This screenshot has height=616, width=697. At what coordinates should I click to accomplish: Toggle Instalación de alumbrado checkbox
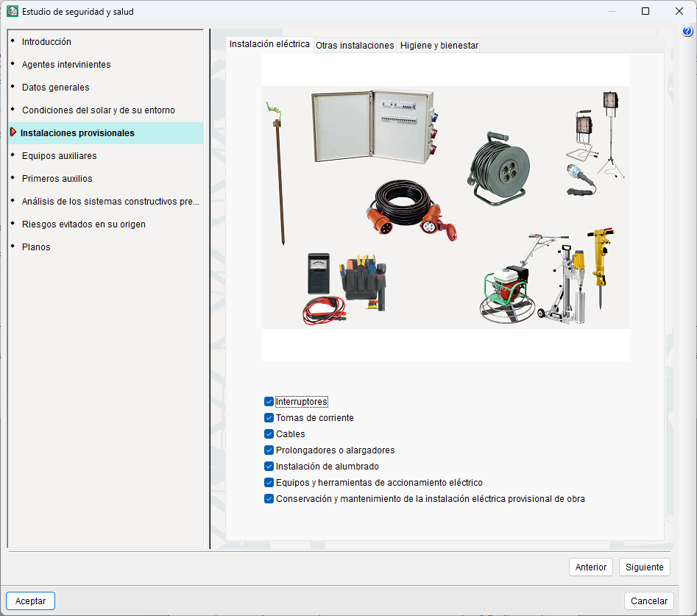point(269,467)
